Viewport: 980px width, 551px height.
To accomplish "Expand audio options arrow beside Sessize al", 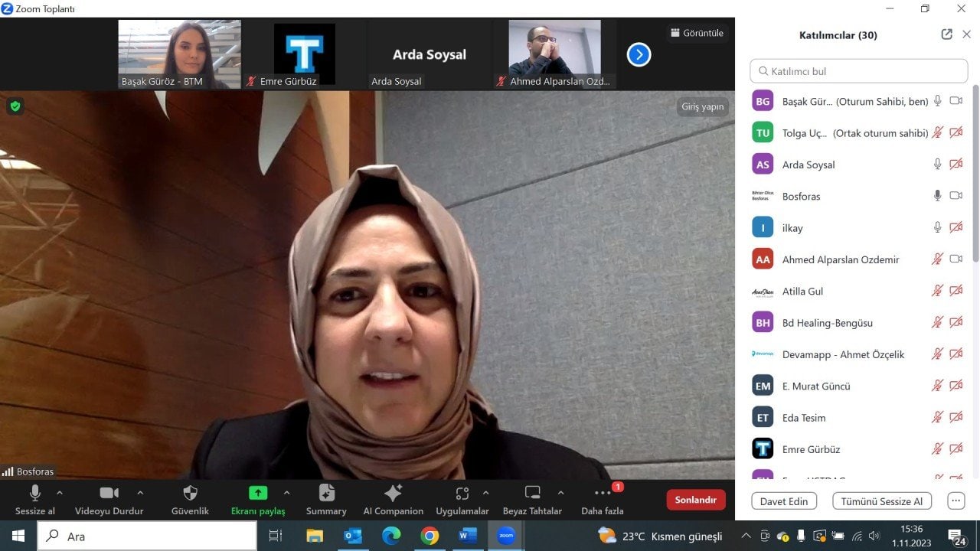I will 60,493.
